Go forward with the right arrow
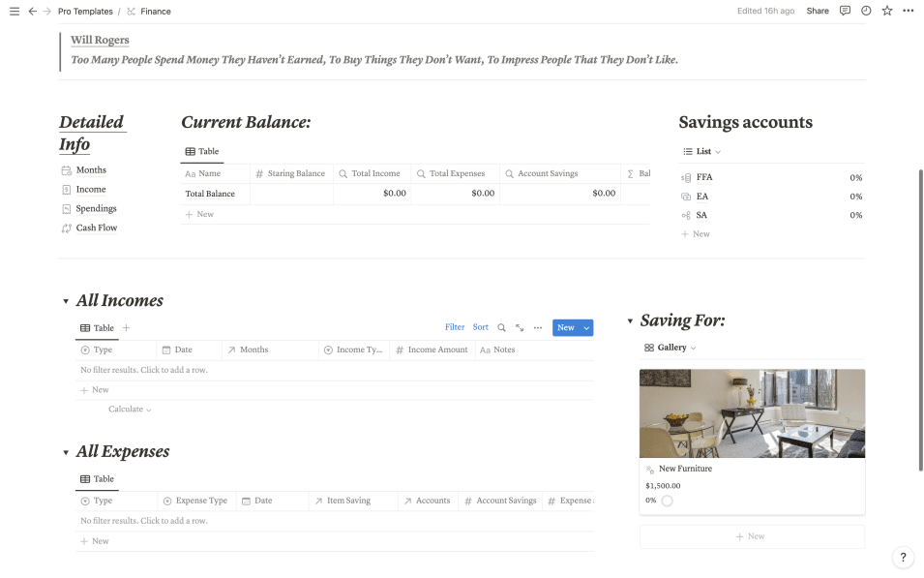The height and width of the screenshot is (578, 924). pyautogui.click(x=47, y=12)
